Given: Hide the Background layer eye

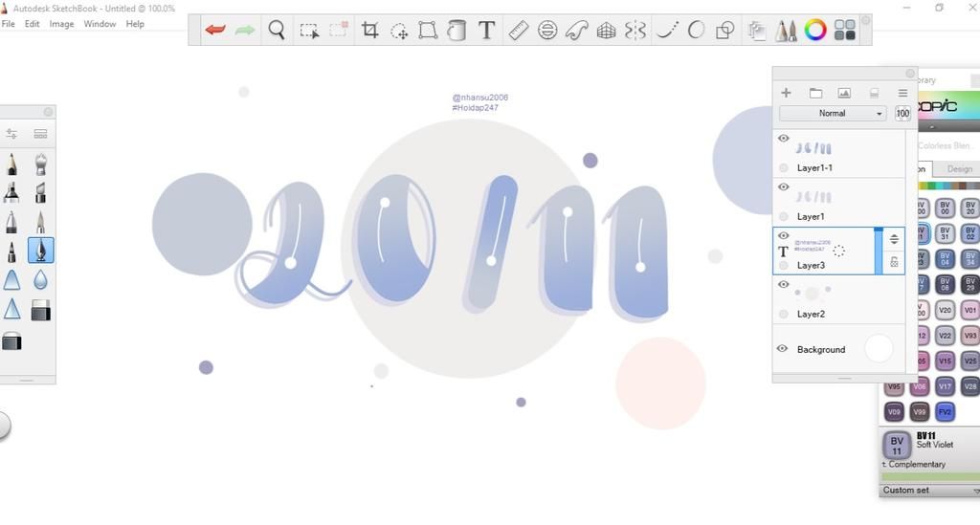Looking at the screenshot, I should [782, 349].
